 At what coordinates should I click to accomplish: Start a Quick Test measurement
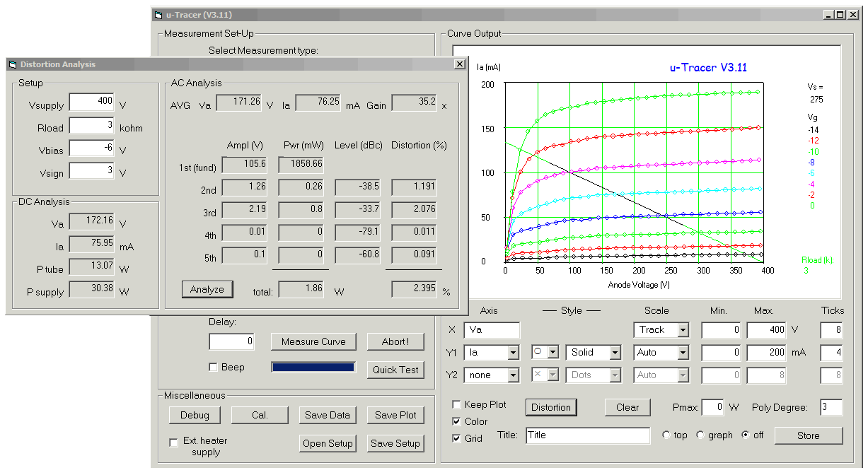tap(395, 370)
